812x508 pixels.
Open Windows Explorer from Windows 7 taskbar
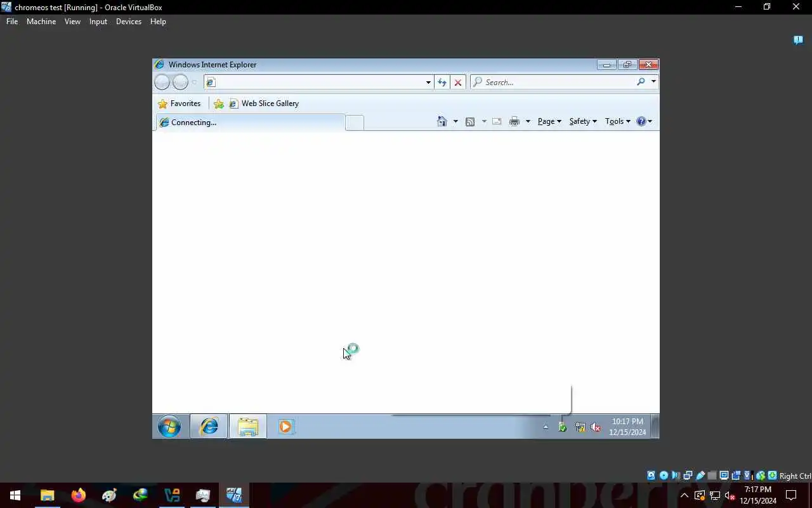(248, 427)
